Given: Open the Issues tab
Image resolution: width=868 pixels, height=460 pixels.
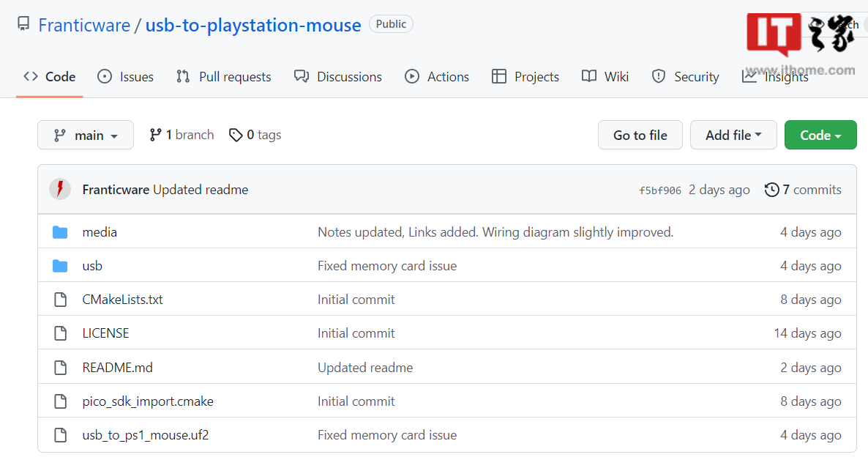Looking at the screenshot, I should (125, 76).
